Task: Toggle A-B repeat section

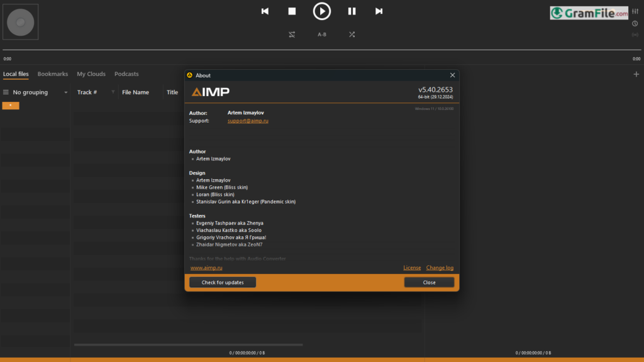Action: (x=321, y=35)
